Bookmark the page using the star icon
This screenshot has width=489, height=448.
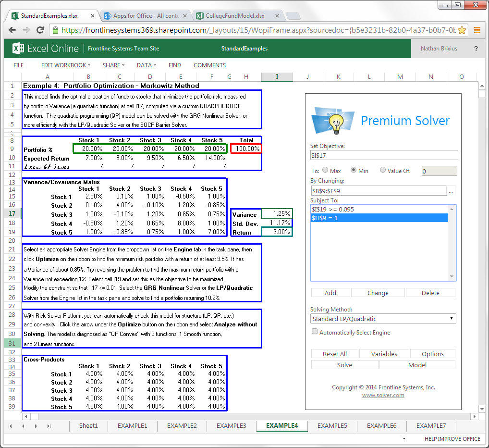tap(462, 30)
